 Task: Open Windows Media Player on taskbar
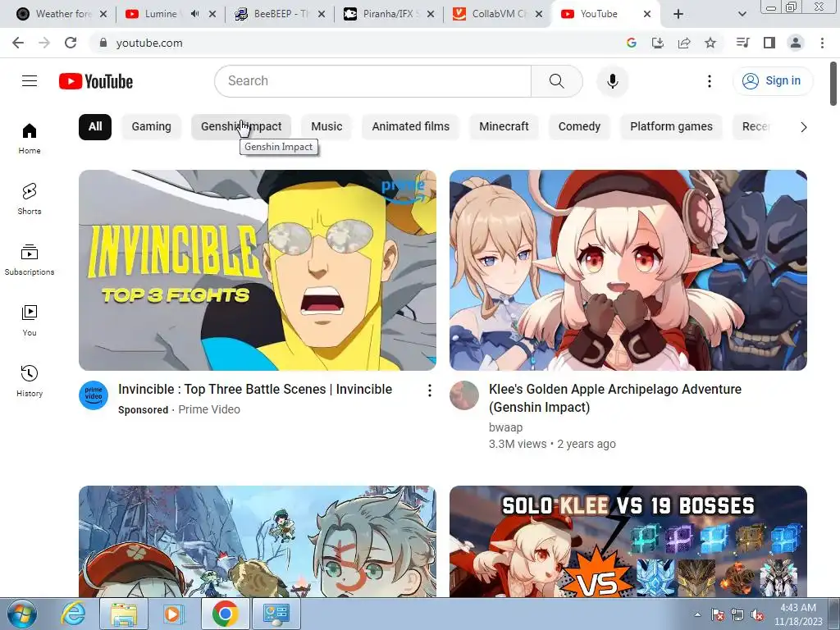(173, 614)
